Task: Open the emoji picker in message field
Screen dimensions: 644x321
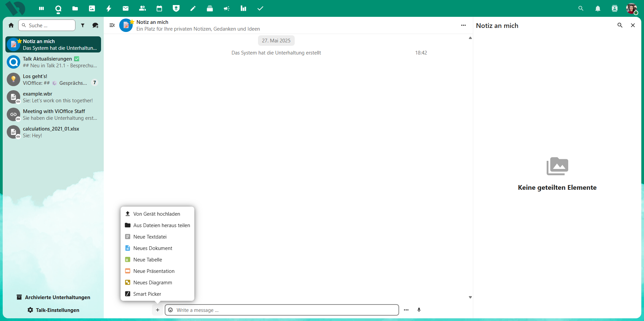Action: 171,310
